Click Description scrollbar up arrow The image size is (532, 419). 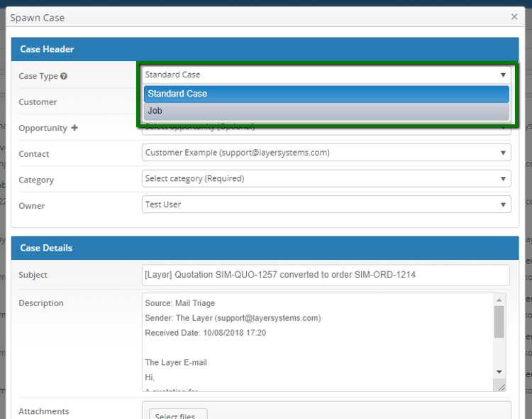499,300
